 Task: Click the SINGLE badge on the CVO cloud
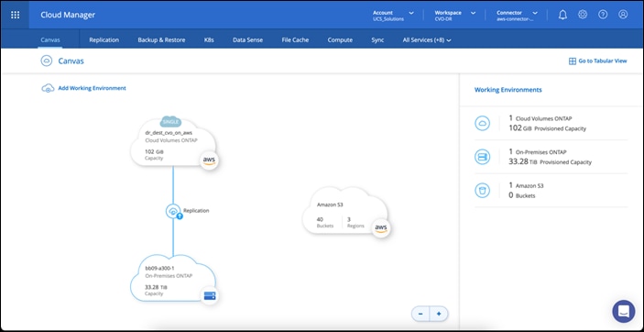(x=171, y=122)
